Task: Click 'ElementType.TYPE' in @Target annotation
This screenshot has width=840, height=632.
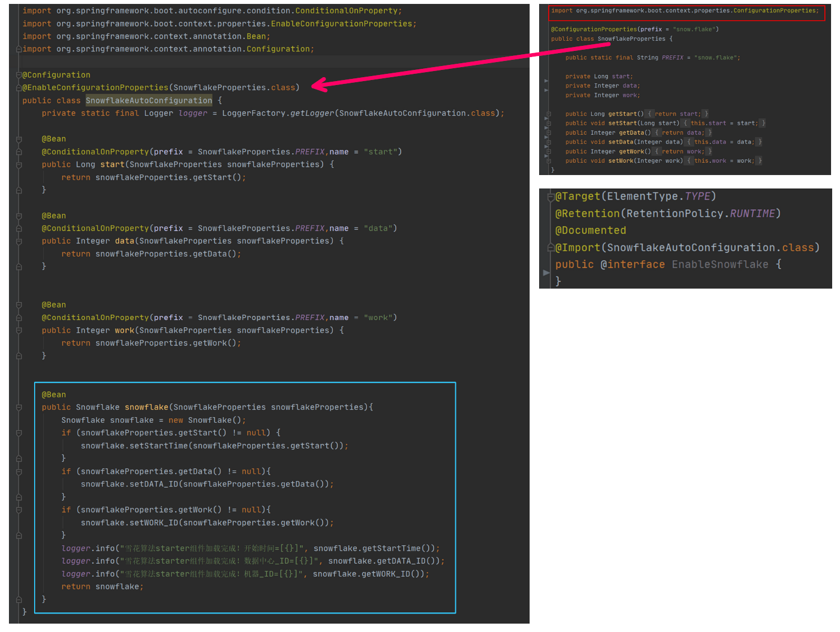Action: (x=658, y=196)
